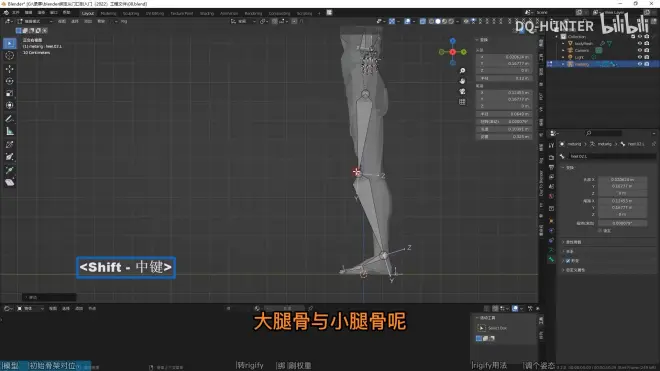Select wireframe viewport shading mode
The width and height of the screenshot is (660, 371).
tap(431, 21)
